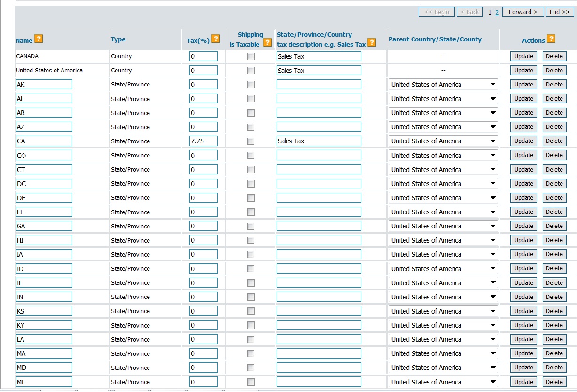
Task: Expand parent country dropdown in ID row
Action: tap(443, 269)
